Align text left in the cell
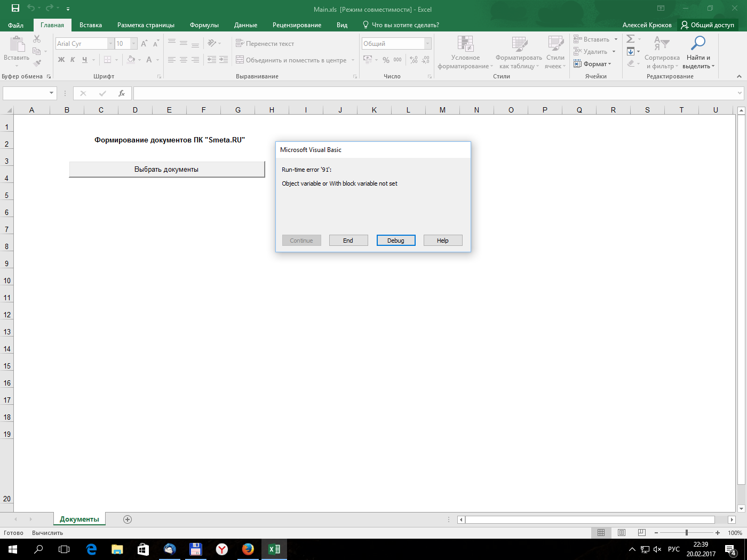The width and height of the screenshot is (747, 560). coord(172,60)
